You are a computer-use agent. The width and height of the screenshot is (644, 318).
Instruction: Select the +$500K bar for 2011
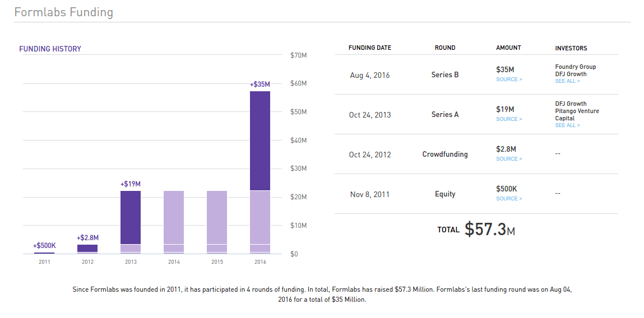click(x=44, y=252)
